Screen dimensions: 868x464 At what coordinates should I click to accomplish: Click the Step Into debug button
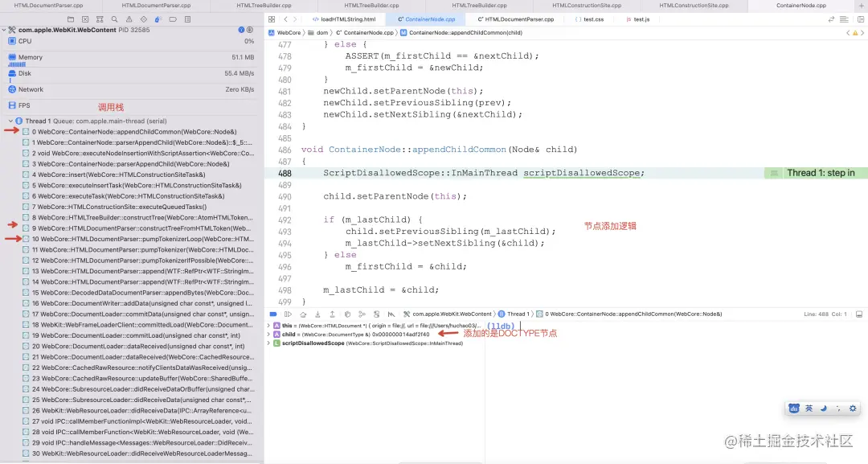point(317,314)
